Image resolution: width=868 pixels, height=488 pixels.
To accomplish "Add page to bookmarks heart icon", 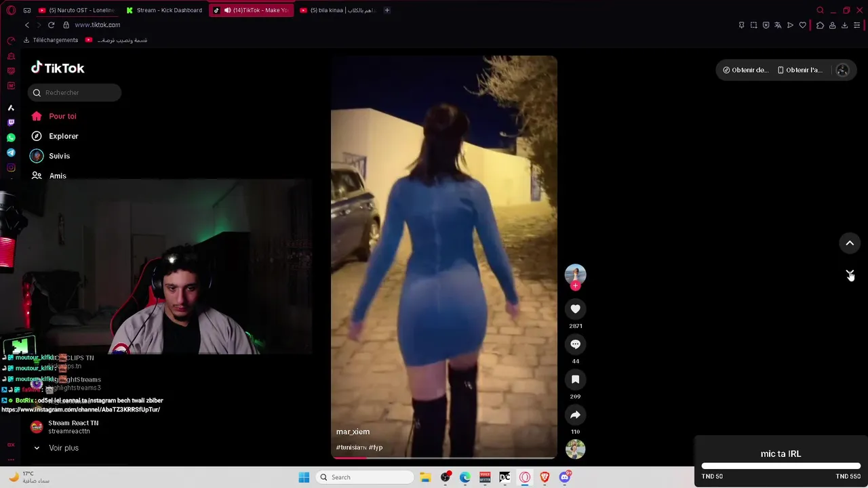I will [802, 25].
